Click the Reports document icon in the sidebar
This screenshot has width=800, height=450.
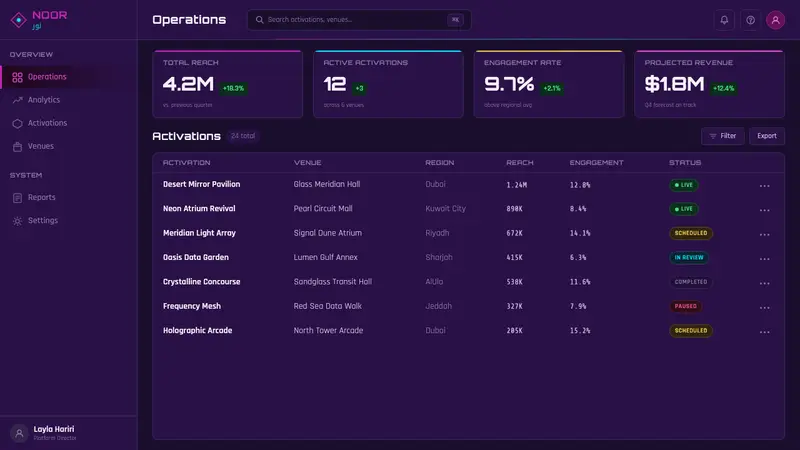[17, 197]
